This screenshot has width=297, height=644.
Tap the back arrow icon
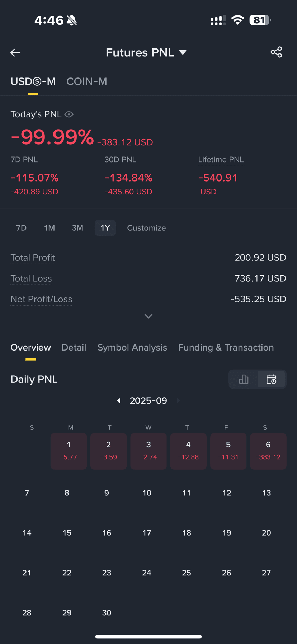[15, 53]
